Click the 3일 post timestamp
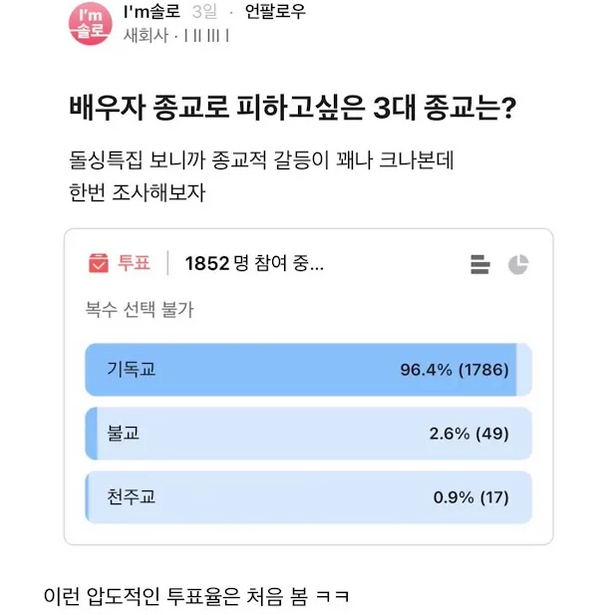 pyautogui.click(x=204, y=13)
